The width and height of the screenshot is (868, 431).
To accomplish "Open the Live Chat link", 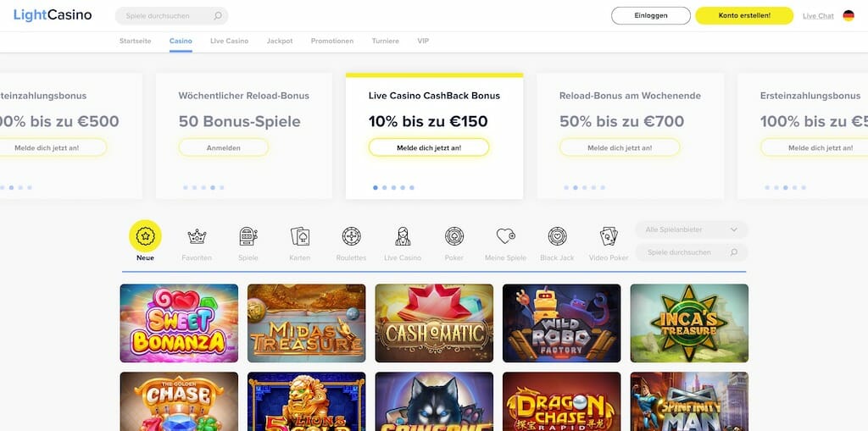I will point(818,16).
